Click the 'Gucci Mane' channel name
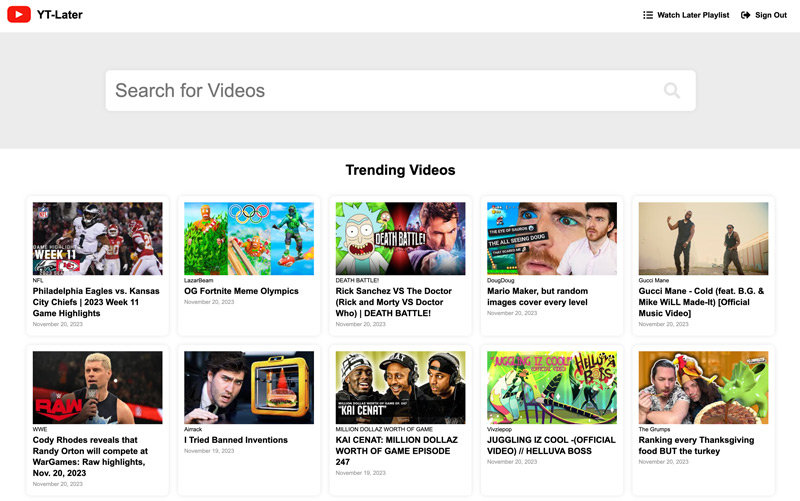 (654, 280)
